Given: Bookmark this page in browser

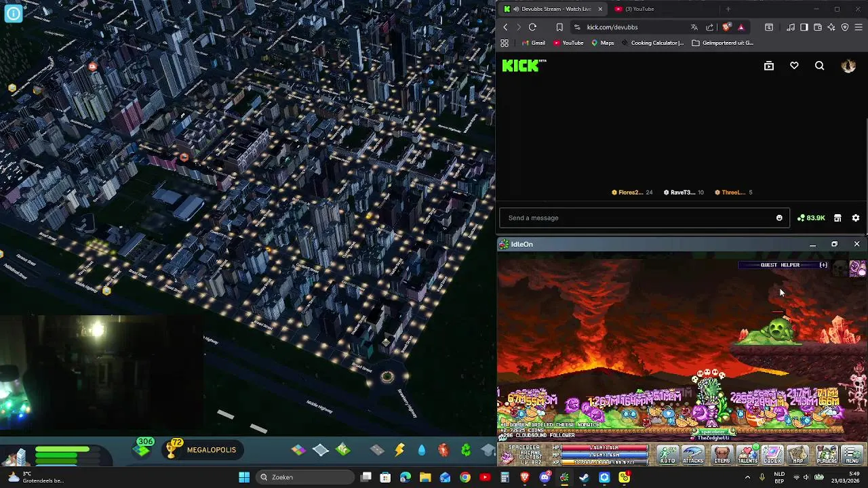Looking at the screenshot, I should [559, 27].
